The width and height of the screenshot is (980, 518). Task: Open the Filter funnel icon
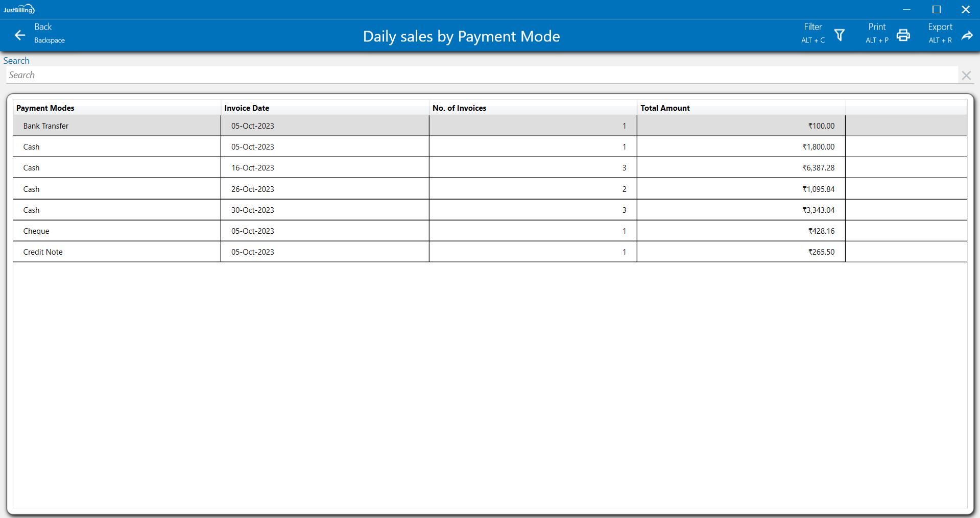click(839, 35)
